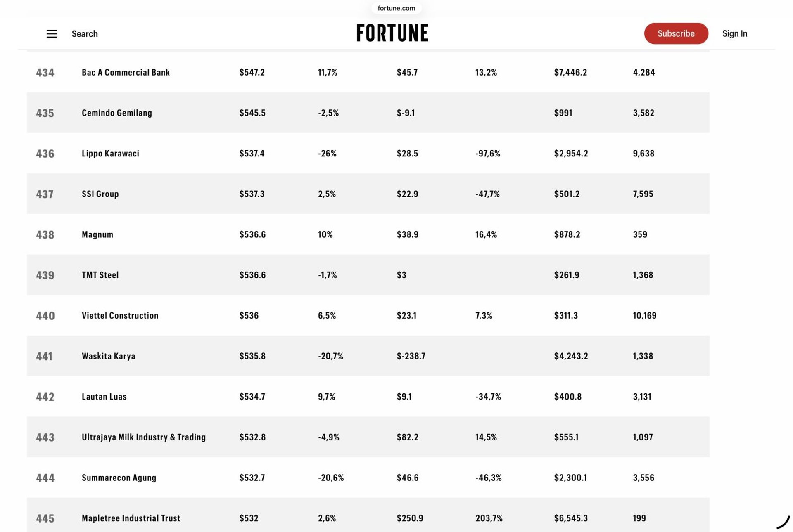Select the Lippo Karawaci row name
This screenshot has height=532, width=793.
pos(110,154)
